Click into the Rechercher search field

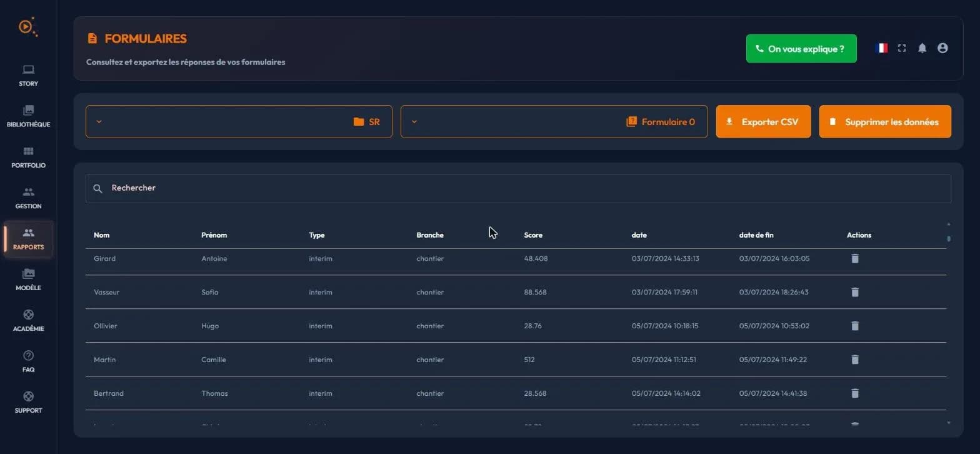click(x=518, y=188)
